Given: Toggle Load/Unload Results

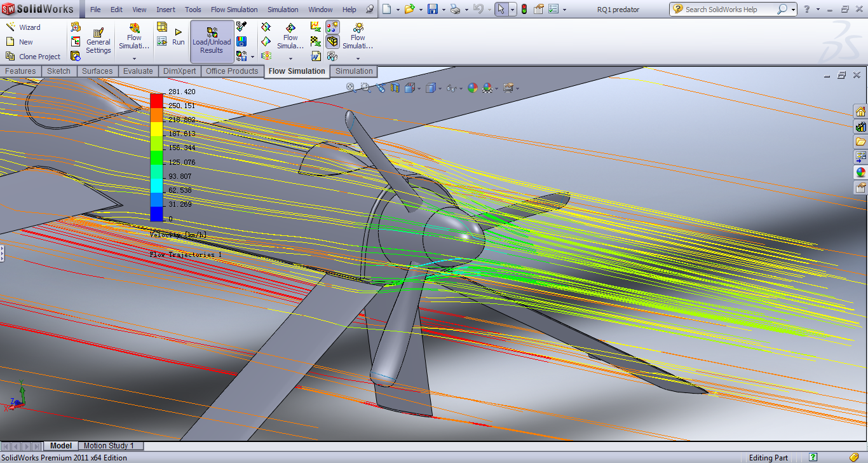Looking at the screenshot, I should (212, 41).
